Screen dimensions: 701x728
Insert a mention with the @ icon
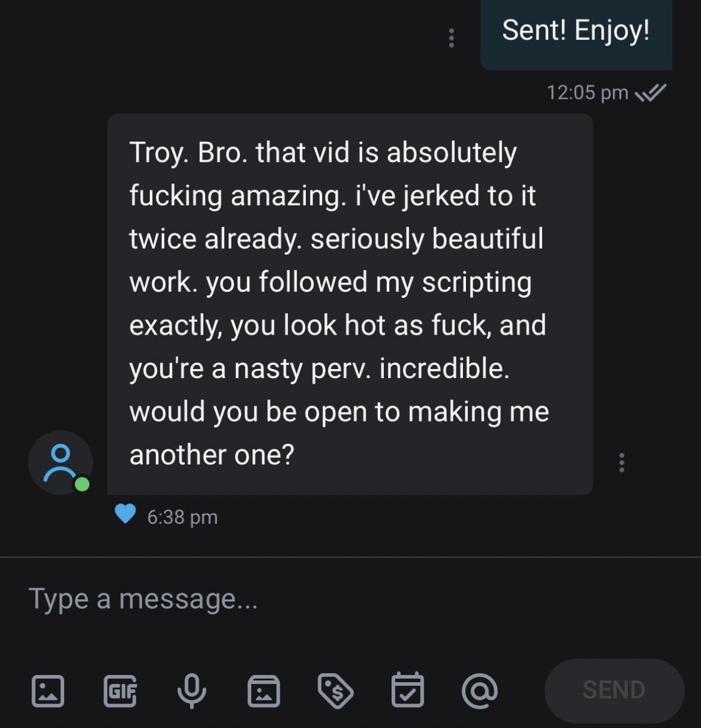pos(480,690)
